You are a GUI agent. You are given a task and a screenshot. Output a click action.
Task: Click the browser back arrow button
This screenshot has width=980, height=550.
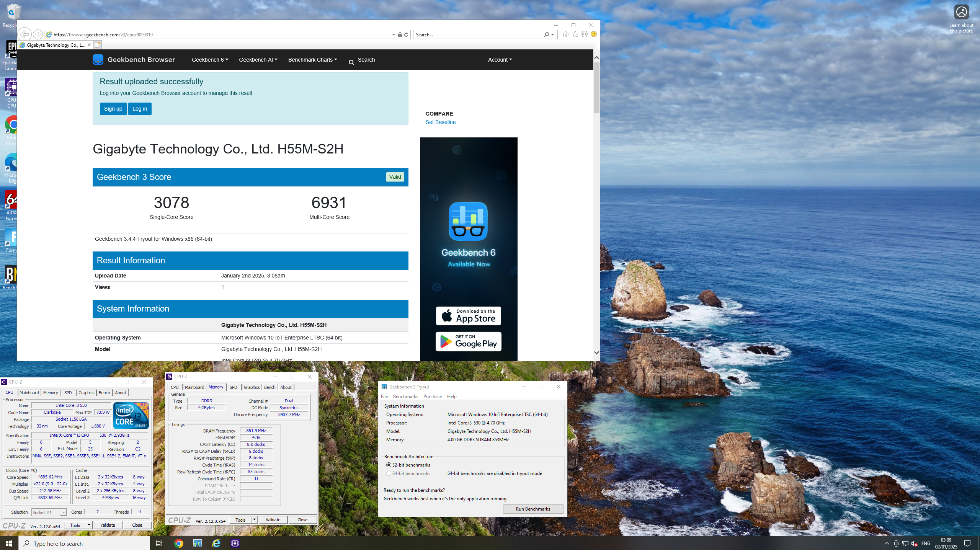[24, 34]
